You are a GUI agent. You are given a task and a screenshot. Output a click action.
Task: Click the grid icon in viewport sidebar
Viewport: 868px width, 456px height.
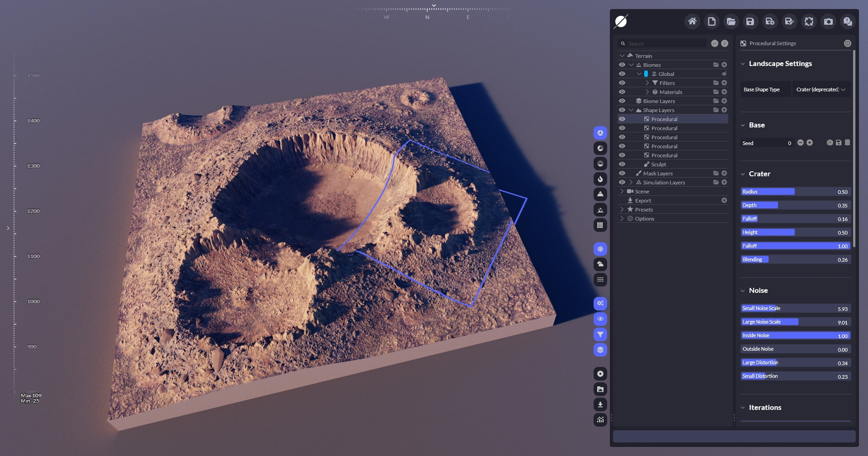coord(600,225)
